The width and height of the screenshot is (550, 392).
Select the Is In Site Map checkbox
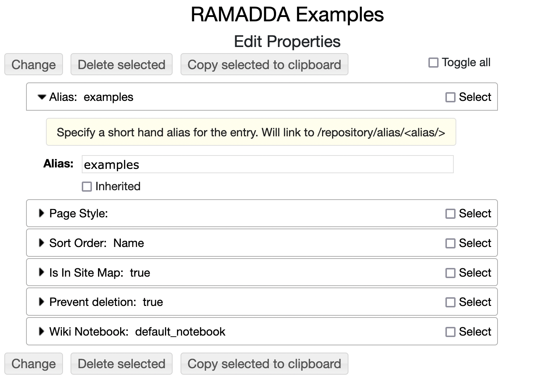[450, 273]
